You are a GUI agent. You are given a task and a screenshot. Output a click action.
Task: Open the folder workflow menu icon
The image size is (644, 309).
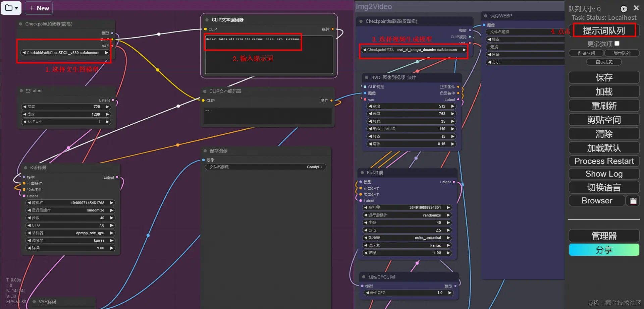point(11,8)
